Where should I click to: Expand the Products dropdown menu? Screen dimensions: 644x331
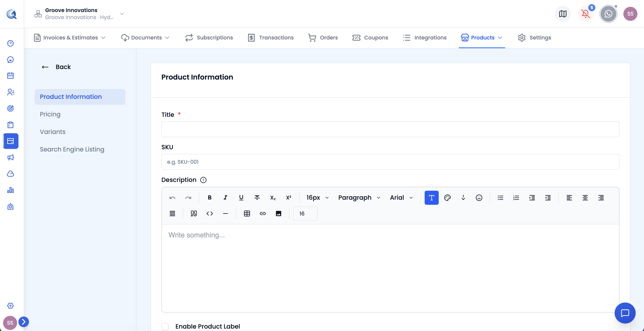[x=482, y=37]
